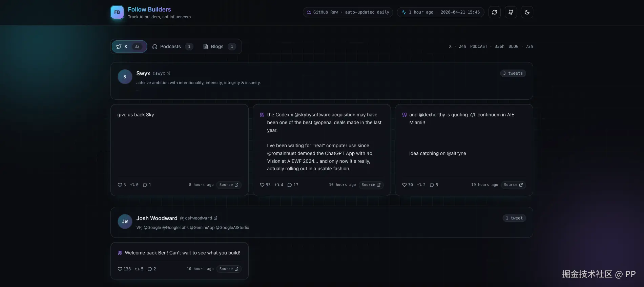Click the comment icon on the AIE Miami tweet
The width and height of the screenshot is (644, 287).
click(x=432, y=185)
